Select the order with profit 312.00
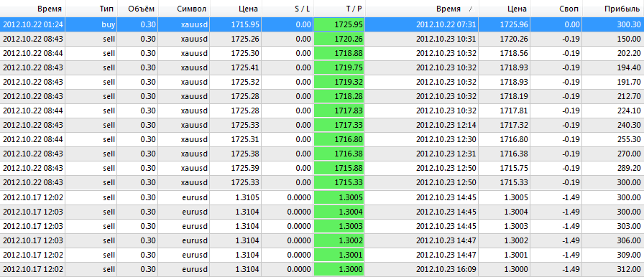This screenshot has width=644, height=277. coord(322,269)
